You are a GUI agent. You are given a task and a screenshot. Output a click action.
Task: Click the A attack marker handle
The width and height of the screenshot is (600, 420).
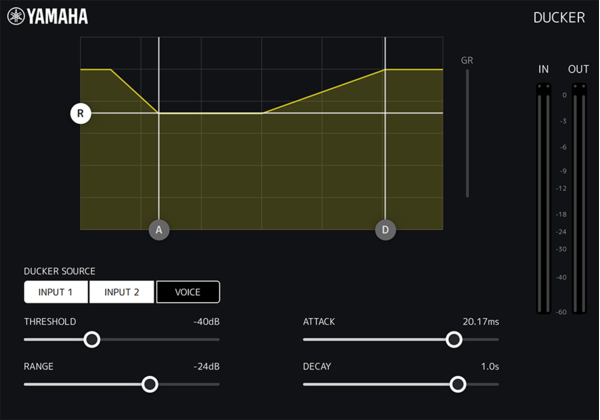click(159, 230)
